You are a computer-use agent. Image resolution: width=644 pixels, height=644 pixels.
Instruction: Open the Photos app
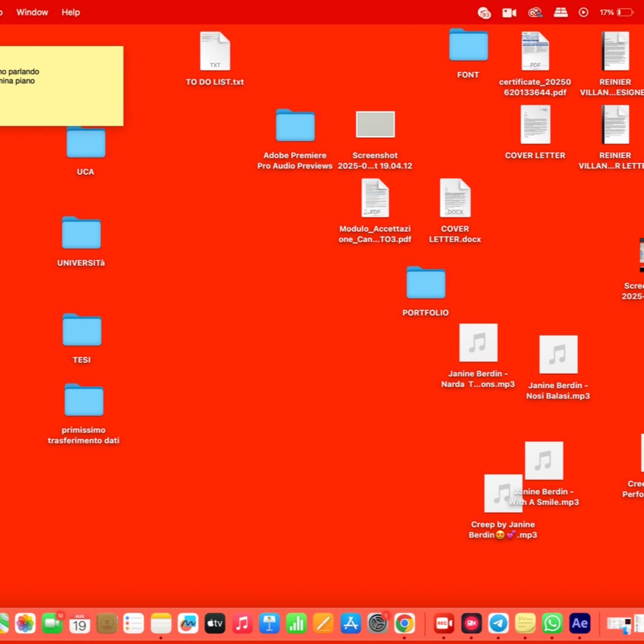pos(25,623)
